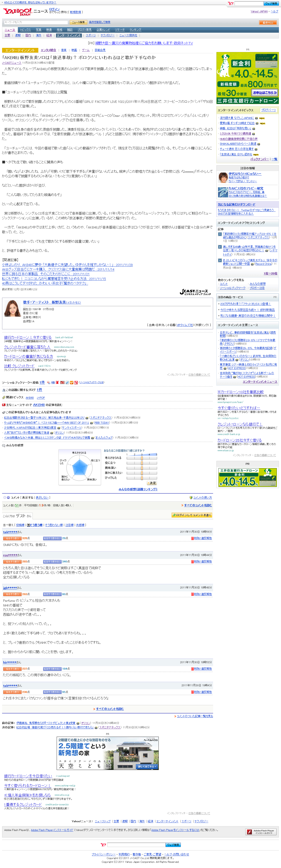Switch to the 企業トレンド tab

[x=103, y=30]
